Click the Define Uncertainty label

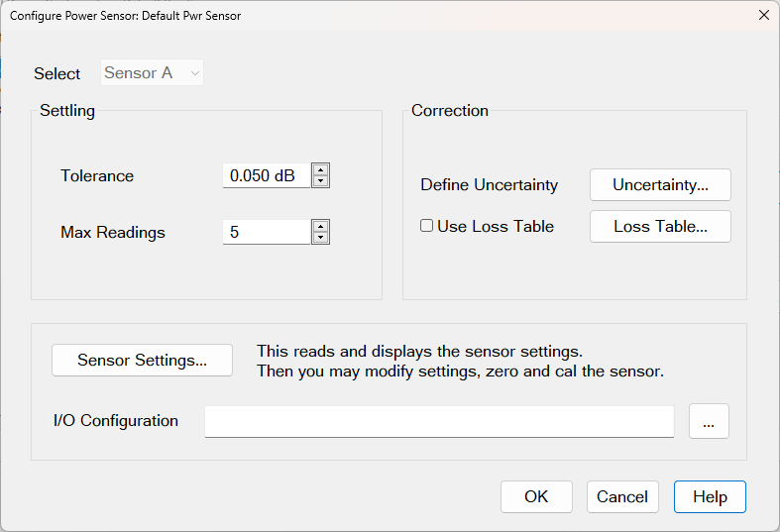coord(489,185)
